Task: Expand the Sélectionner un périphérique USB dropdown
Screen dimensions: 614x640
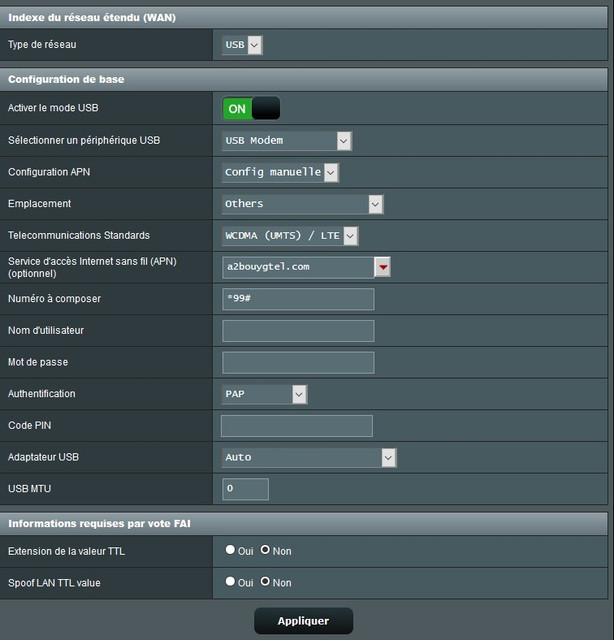Action: (287, 140)
